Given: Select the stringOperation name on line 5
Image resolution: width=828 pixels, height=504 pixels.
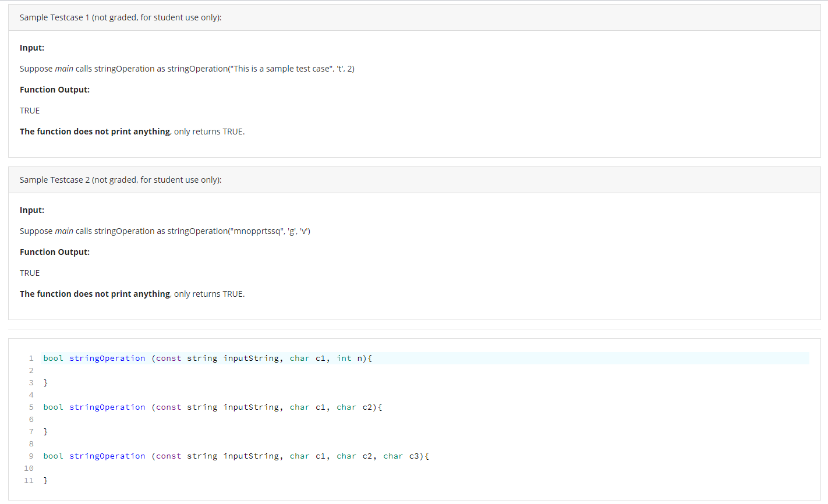Looking at the screenshot, I should [x=107, y=407].
